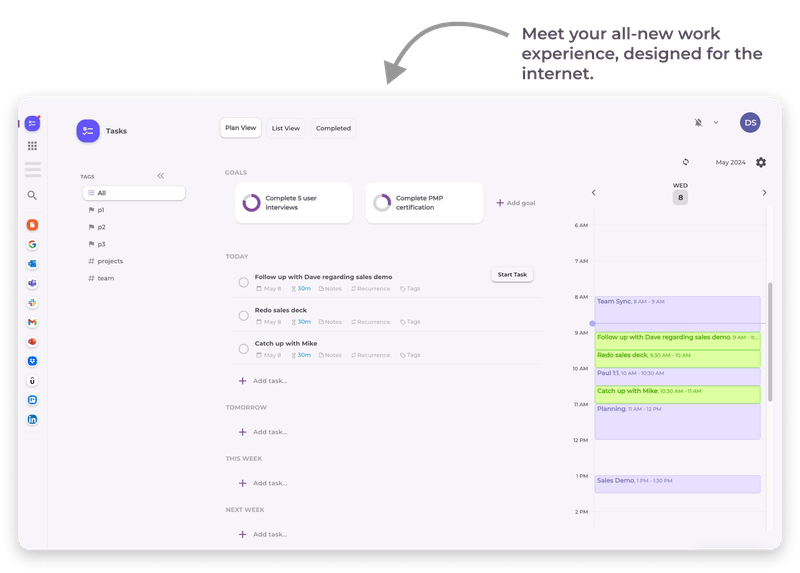Go to the previous calendar day
800x573 pixels.
click(593, 192)
